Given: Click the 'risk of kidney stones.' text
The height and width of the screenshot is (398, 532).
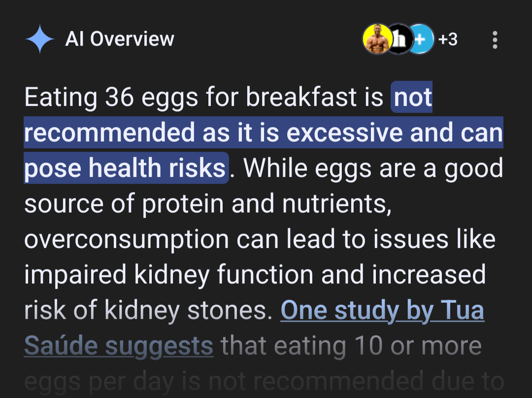Looking at the screenshot, I should (x=148, y=310).
